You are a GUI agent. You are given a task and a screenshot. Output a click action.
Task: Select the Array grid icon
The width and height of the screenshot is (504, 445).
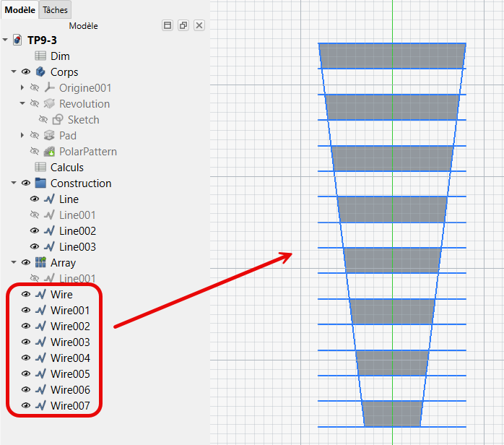point(40,263)
